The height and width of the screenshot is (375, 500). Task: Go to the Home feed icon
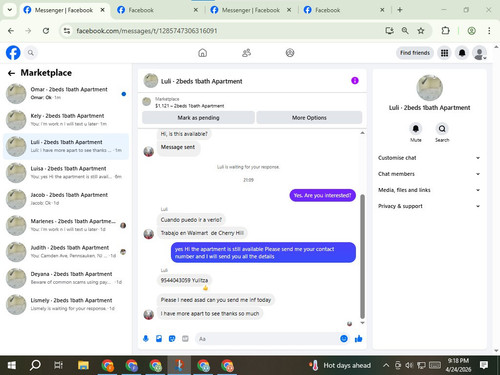[x=202, y=53]
